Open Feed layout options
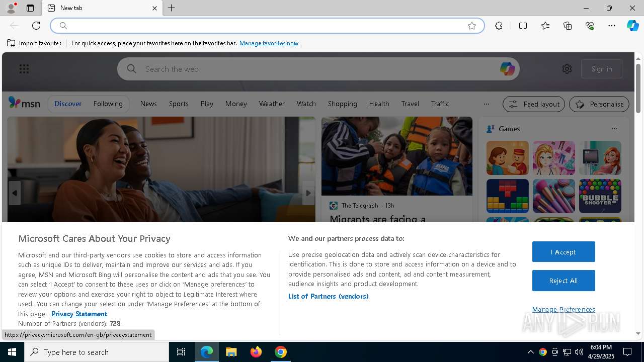The width and height of the screenshot is (644, 362). click(534, 104)
